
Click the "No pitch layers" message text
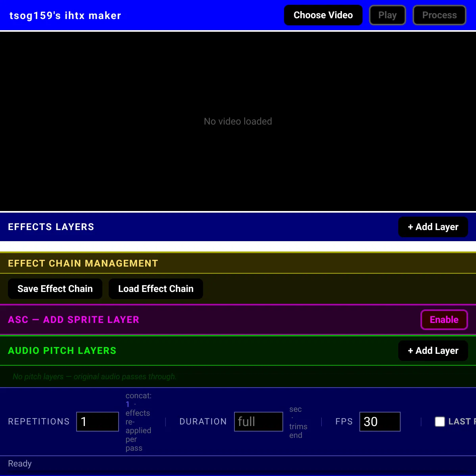tap(94, 376)
